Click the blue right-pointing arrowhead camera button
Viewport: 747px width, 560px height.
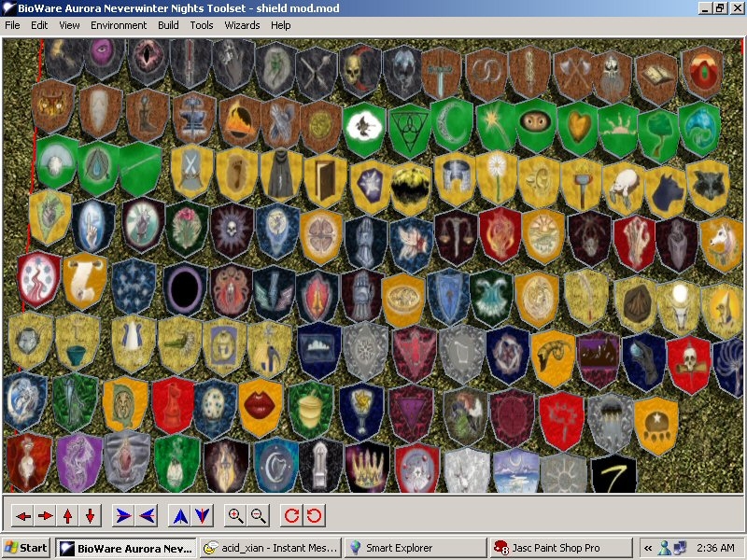coord(122,515)
